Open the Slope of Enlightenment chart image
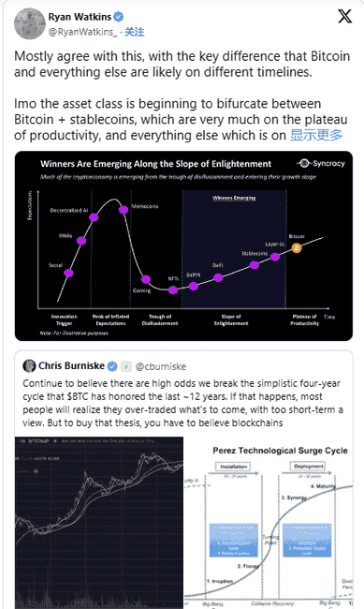364x609 pixels. coord(183,245)
